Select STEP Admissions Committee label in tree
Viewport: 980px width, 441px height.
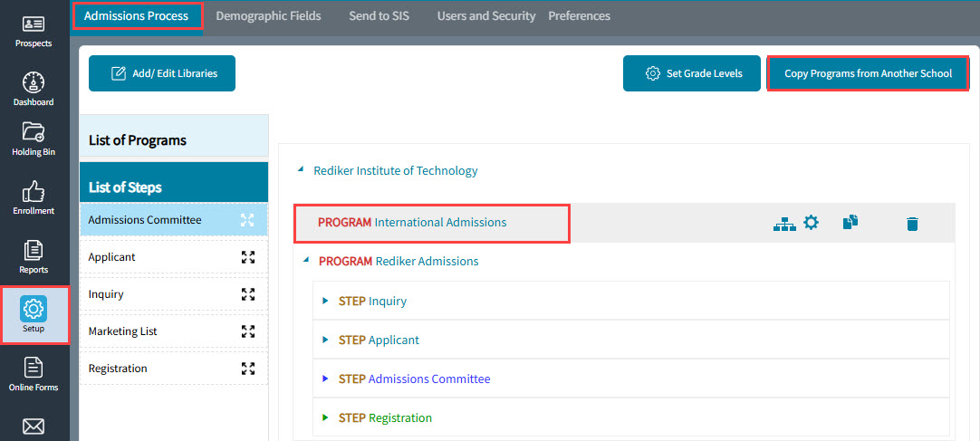pyautogui.click(x=415, y=379)
